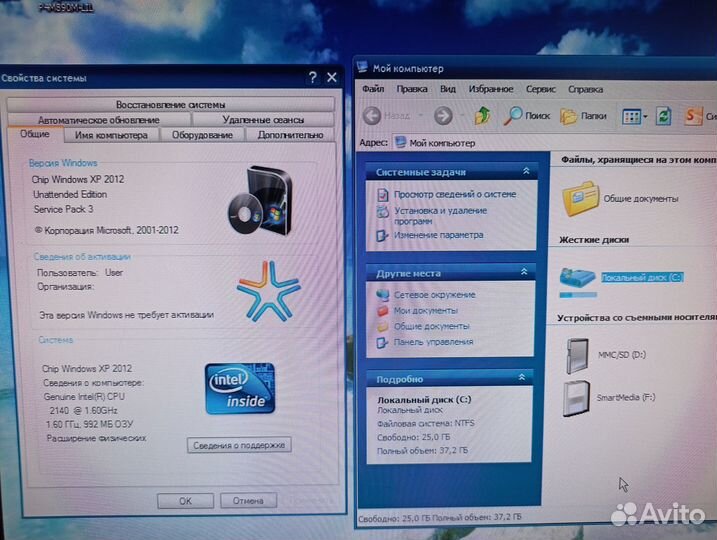The height and width of the screenshot is (540, 717).
Task: Click the Адрес field showing Мой компьютер
Action: pos(553,143)
